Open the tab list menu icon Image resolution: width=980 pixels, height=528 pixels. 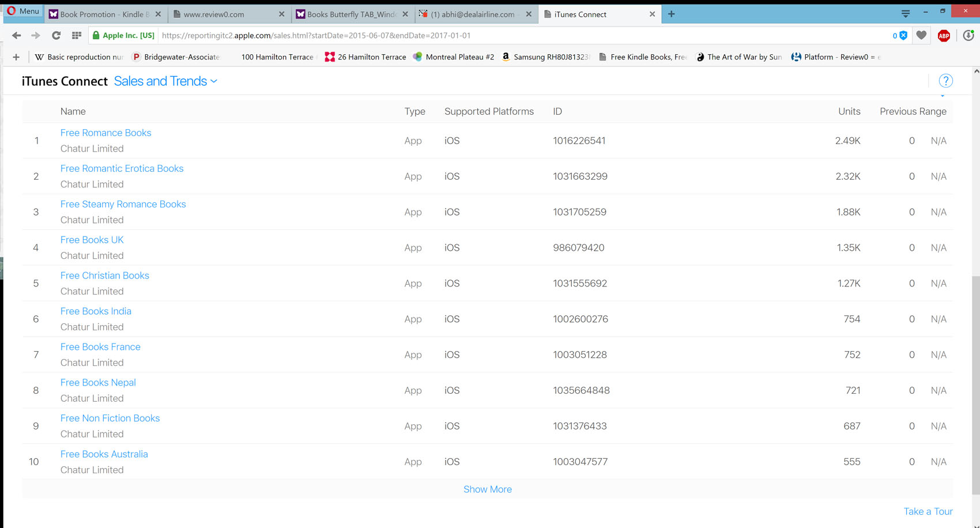coord(905,13)
